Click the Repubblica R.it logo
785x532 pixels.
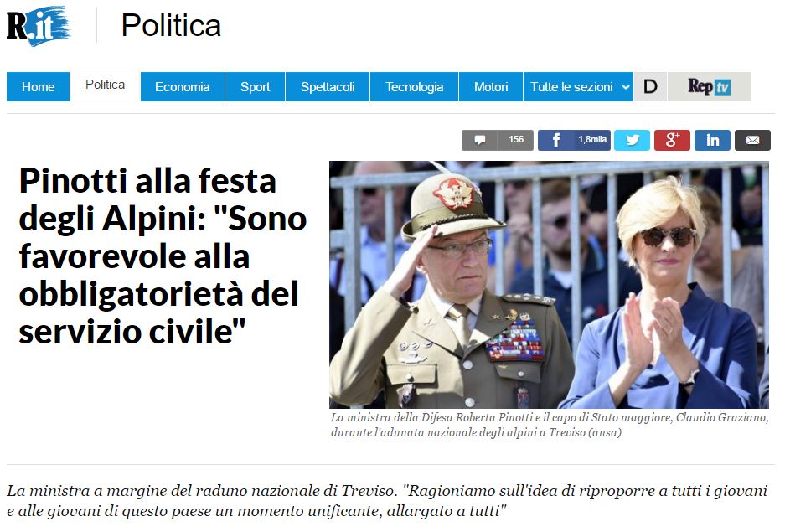tap(39, 25)
